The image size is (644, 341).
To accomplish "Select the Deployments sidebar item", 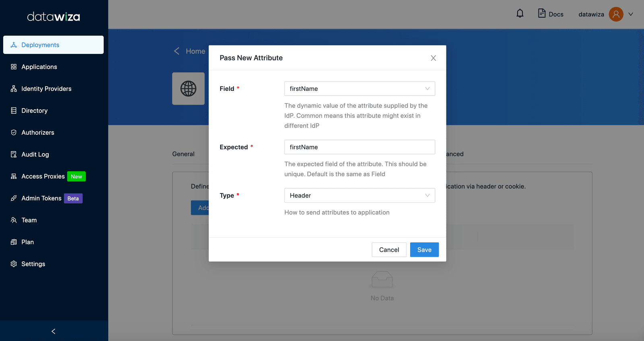I will [54, 45].
